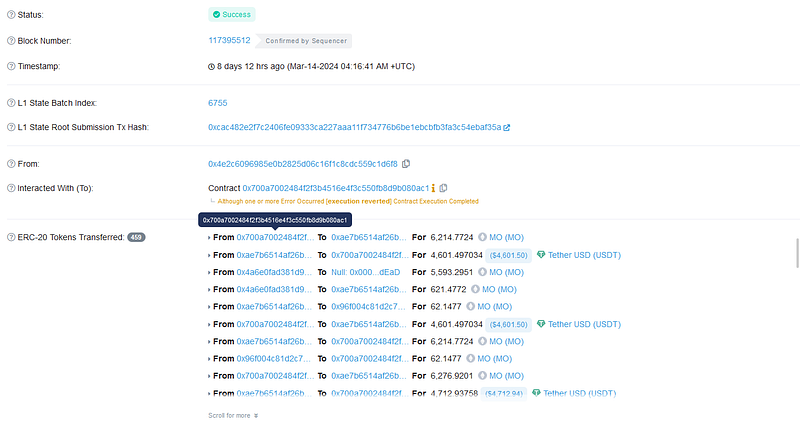
Task: Expand first token transfer row arrow
Action: [209, 238]
